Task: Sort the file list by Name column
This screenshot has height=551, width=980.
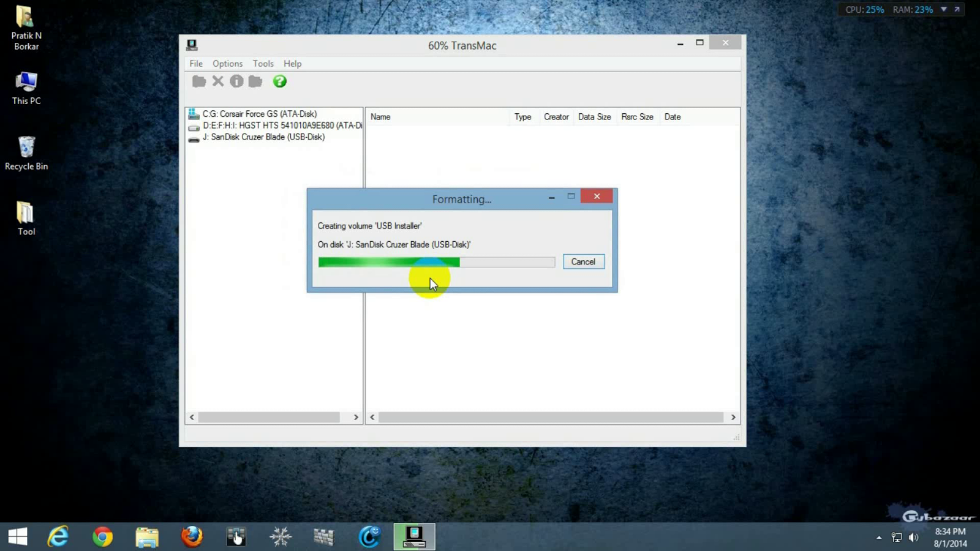Action: click(437, 117)
